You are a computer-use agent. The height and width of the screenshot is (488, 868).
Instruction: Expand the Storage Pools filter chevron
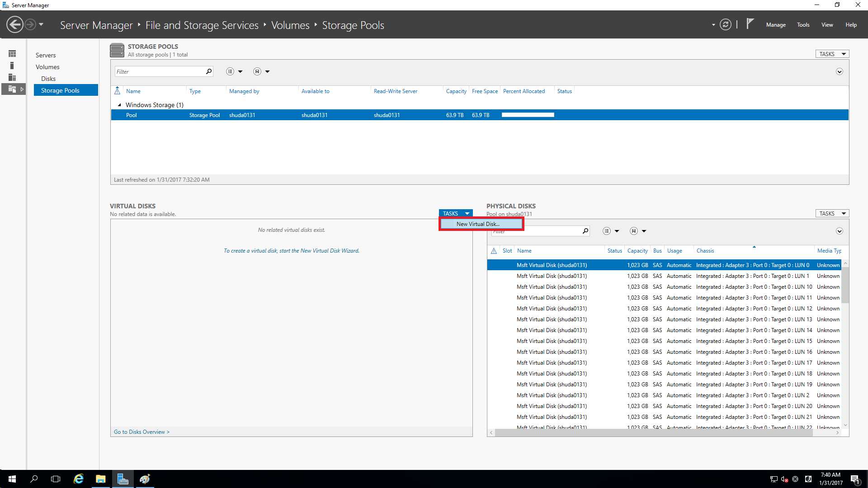tap(840, 71)
